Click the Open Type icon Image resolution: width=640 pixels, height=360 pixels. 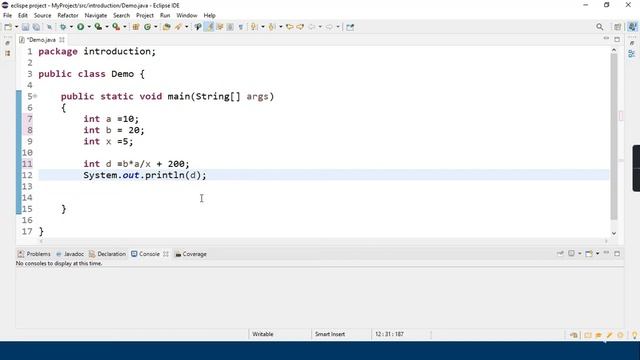166,27
